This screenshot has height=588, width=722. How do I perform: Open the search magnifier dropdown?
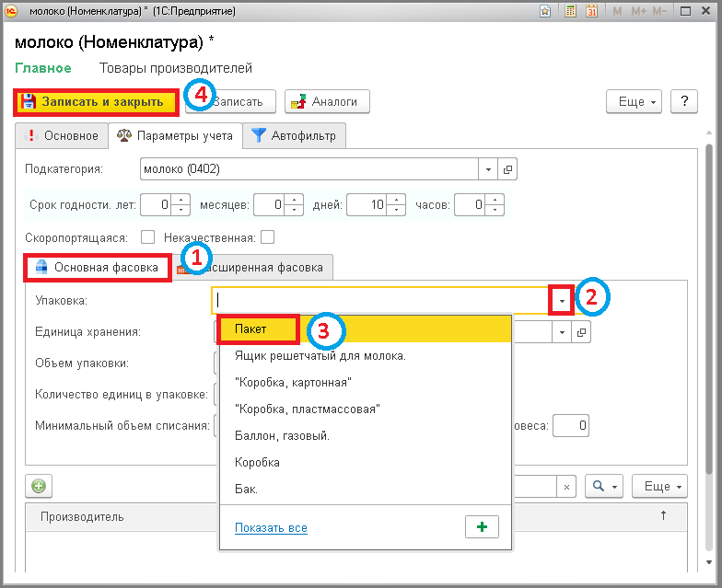604,486
